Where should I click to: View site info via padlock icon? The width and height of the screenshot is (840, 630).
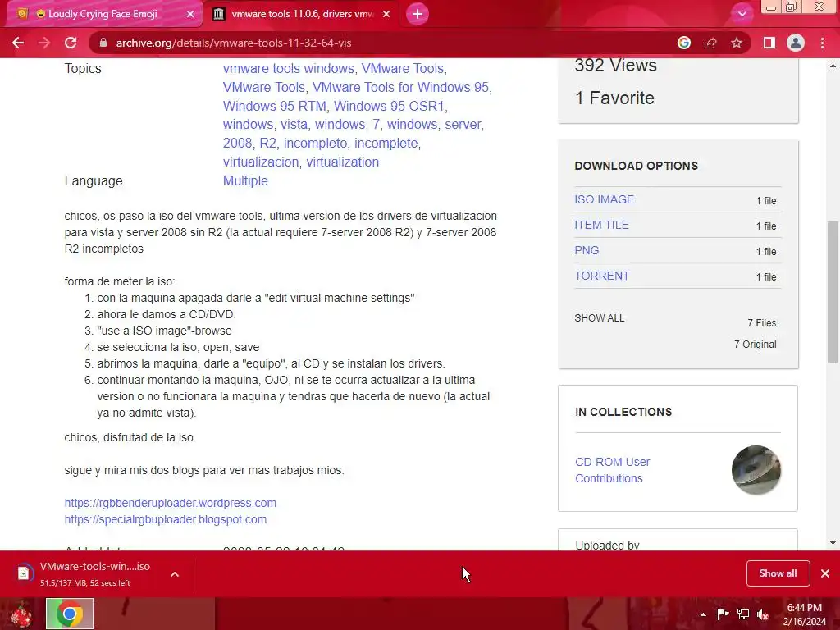pyautogui.click(x=103, y=43)
